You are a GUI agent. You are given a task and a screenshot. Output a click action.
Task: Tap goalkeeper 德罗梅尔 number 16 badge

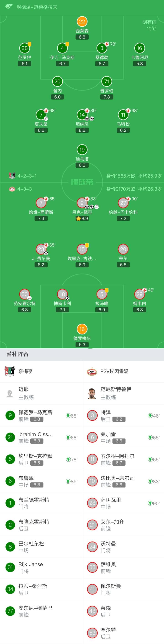pyautogui.click(x=82, y=329)
